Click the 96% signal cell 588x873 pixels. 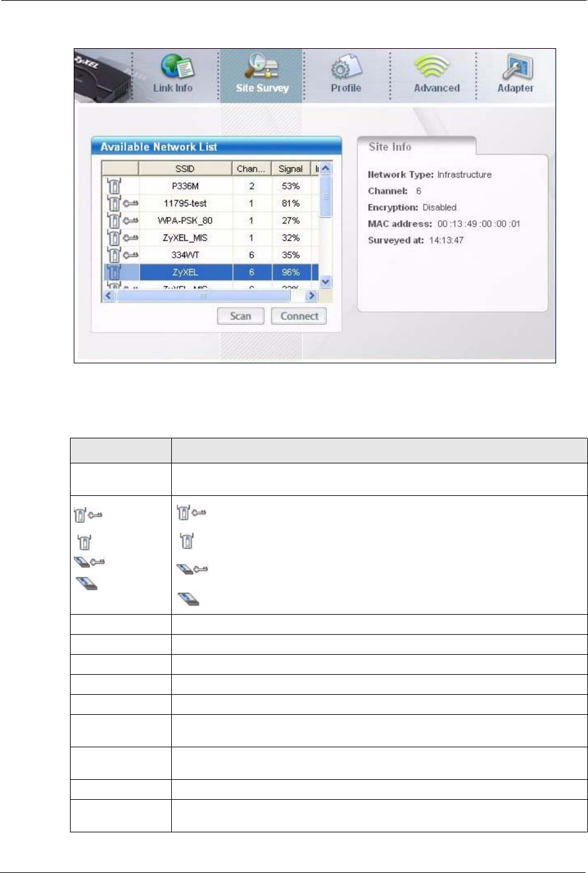(x=291, y=272)
